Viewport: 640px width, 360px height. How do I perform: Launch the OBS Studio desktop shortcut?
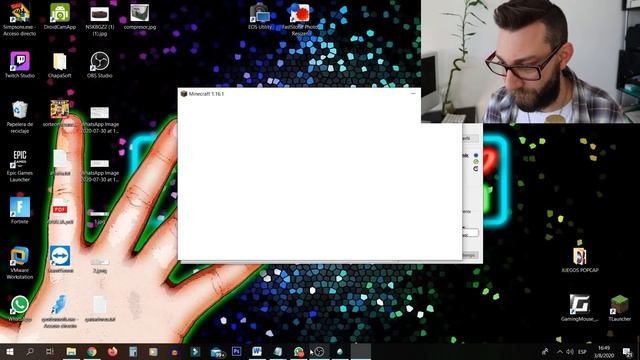click(100, 65)
